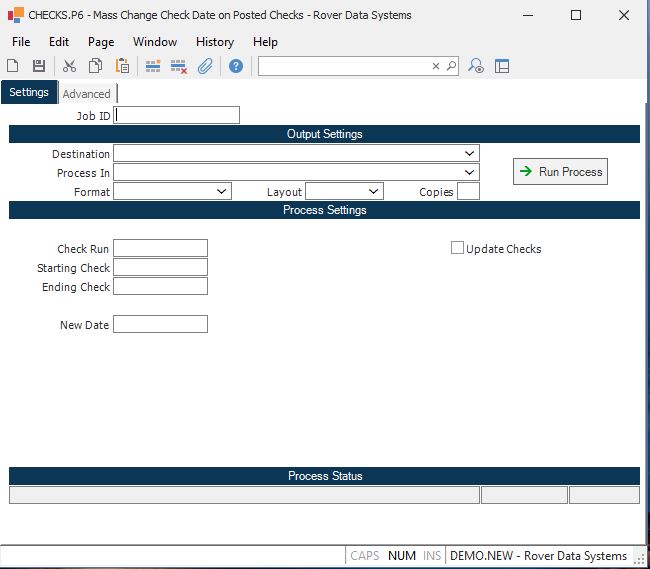Open the Layout dropdown
The height and width of the screenshot is (569, 650).
pos(373,191)
